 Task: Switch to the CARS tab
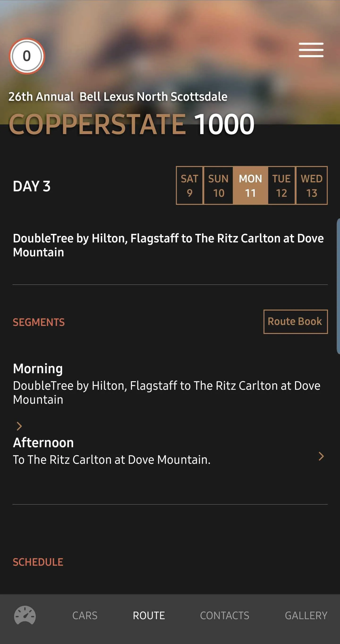pyautogui.click(x=85, y=615)
